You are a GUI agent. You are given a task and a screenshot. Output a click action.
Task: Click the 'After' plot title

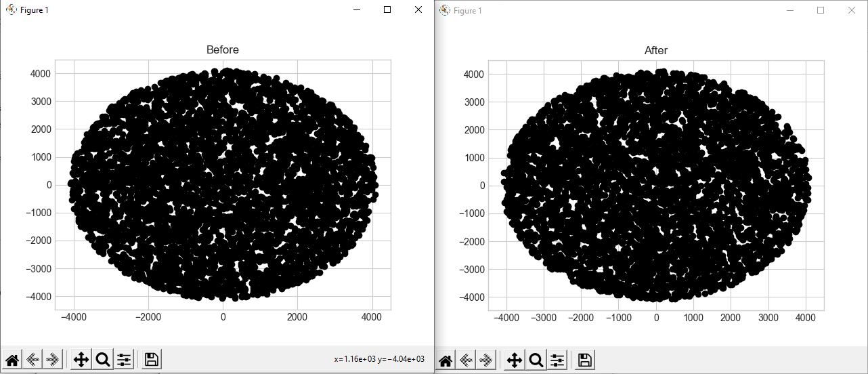[x=656, y=51]
